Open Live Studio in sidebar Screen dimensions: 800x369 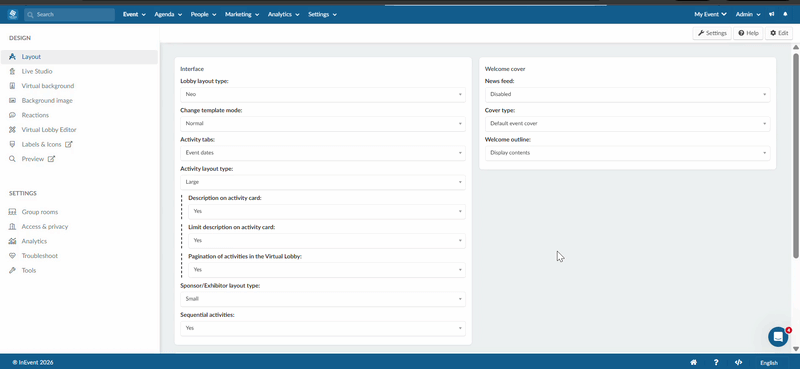coord(37,71)
